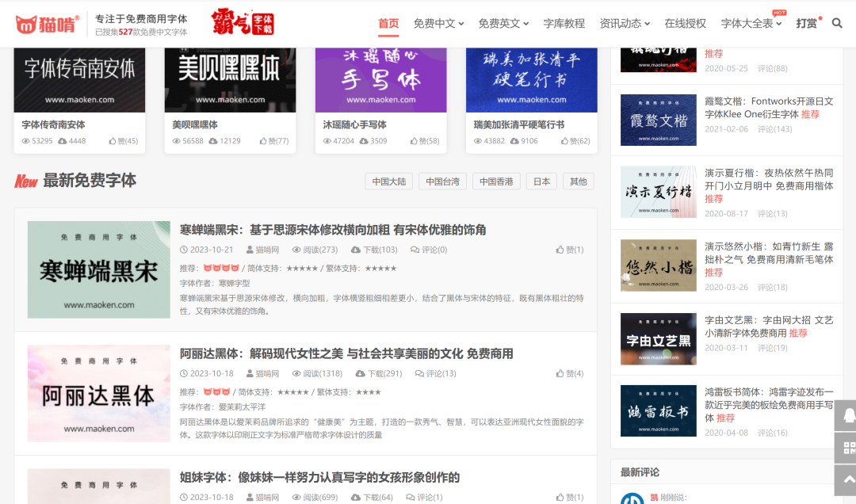The width and height of the screenshot is (856, 504).
Task: Click the commenter avatar under 最新评论
Action: (632, 498)
